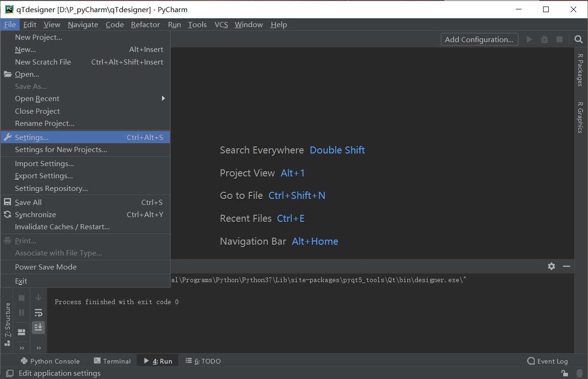
Task: Click Alt+Home Navigation Bar link
Action: [x=315, y=241]
